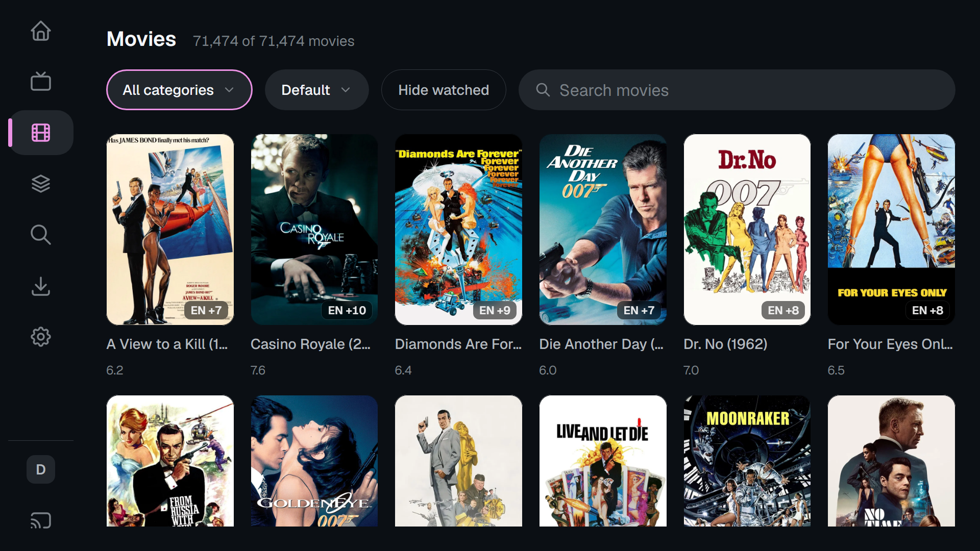This screenshot has width=980, height=551.
Task: Open the Series layers sidebar icon
Action: 41,184
